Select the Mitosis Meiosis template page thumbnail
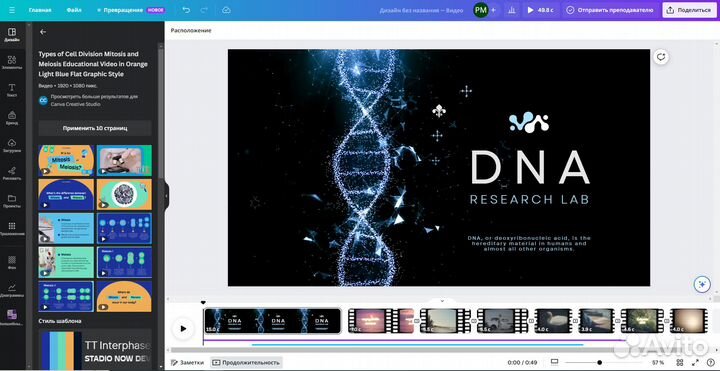Screen dimensions: 720x371 click(67, 160)
